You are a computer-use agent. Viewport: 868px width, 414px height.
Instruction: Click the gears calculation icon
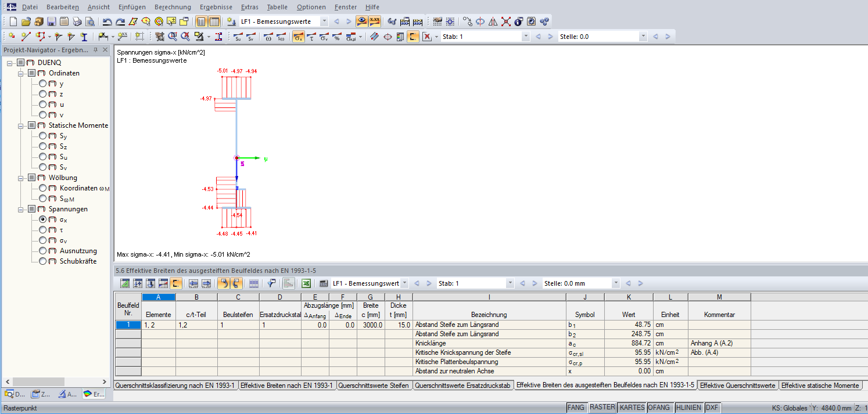point(544,21)
